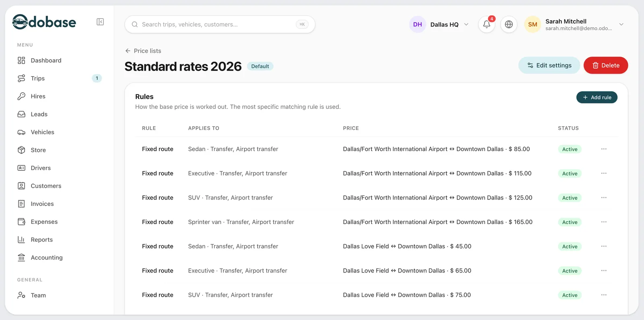This screenshot has width=644, height=320.
Task: Click the 'Standard rates 2026' title
Action: [183, 66]
